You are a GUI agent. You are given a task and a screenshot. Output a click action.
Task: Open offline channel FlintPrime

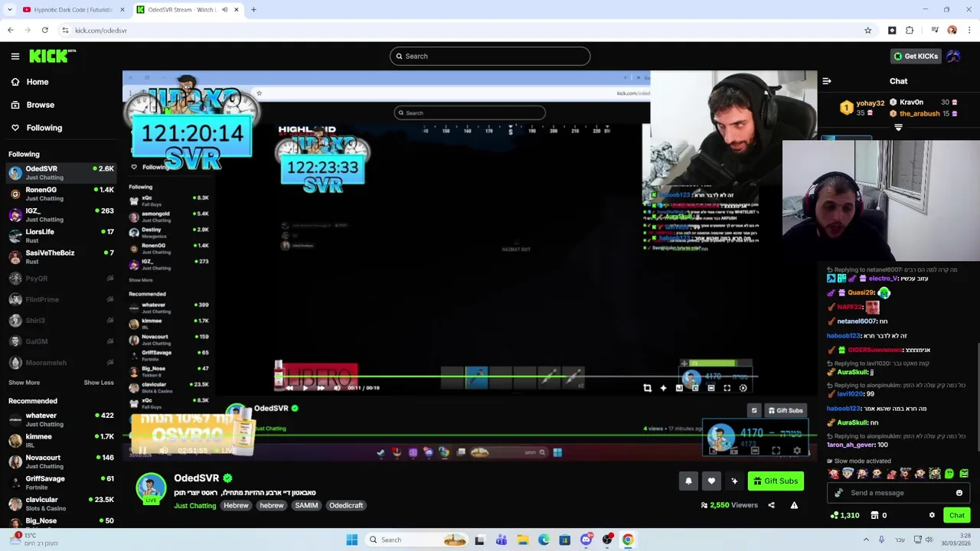61,299
